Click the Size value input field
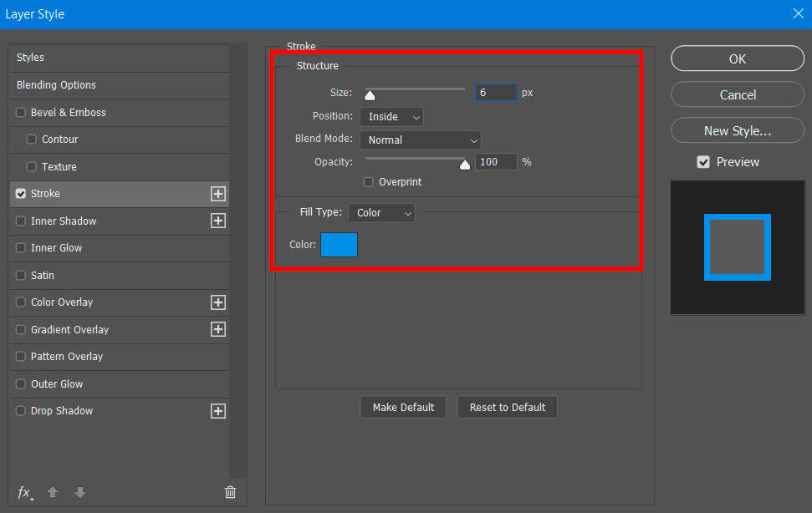Screen dimensions: 812x513 tap(496, 93)
